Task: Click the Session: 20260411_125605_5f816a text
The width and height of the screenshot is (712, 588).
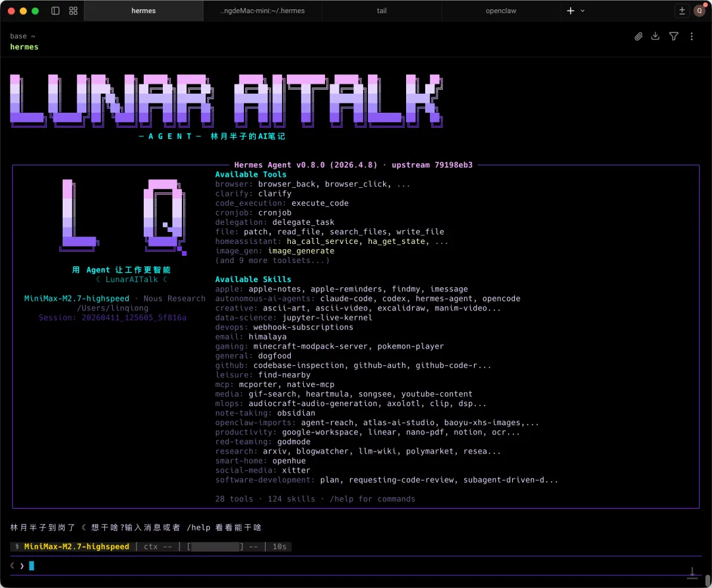Action: (x=113, y=317)
